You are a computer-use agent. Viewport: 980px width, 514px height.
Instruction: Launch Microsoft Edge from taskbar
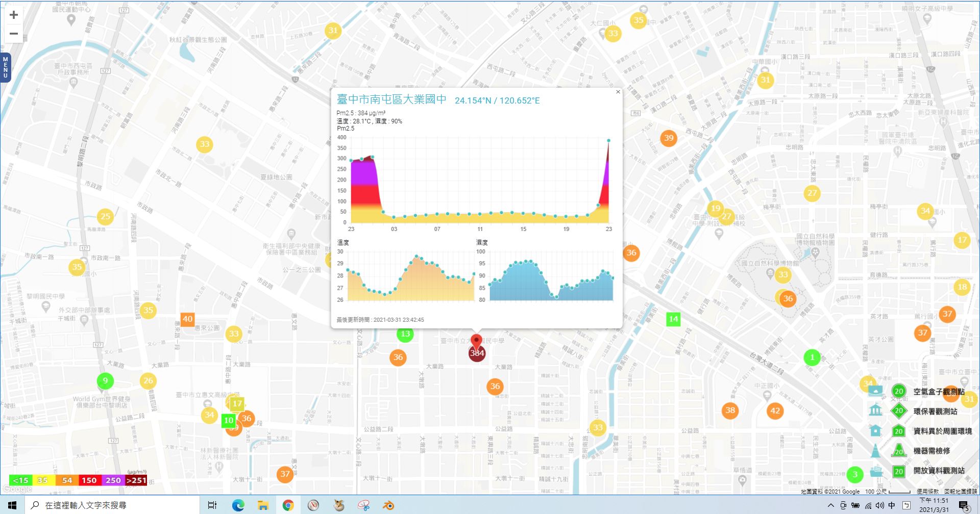(238, 505)
